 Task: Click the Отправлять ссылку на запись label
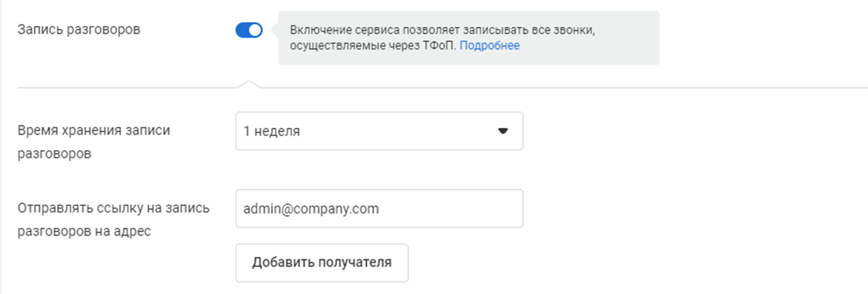113,219
